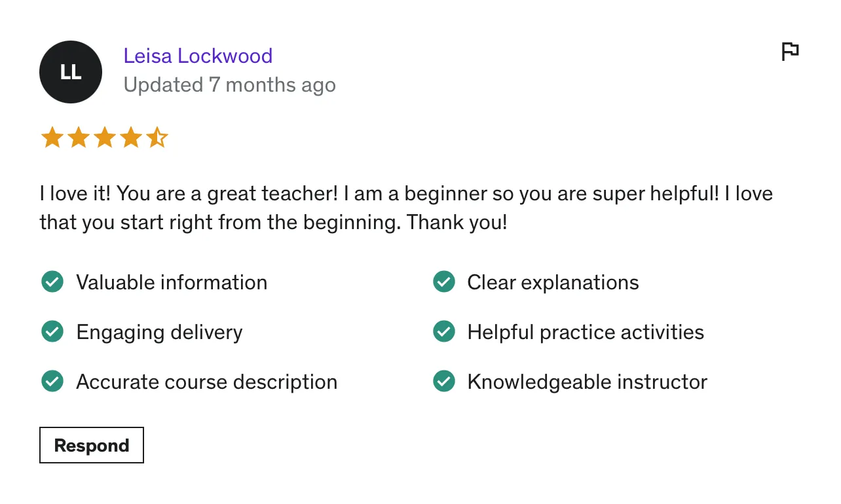Click the third rating star

[105, 138]
